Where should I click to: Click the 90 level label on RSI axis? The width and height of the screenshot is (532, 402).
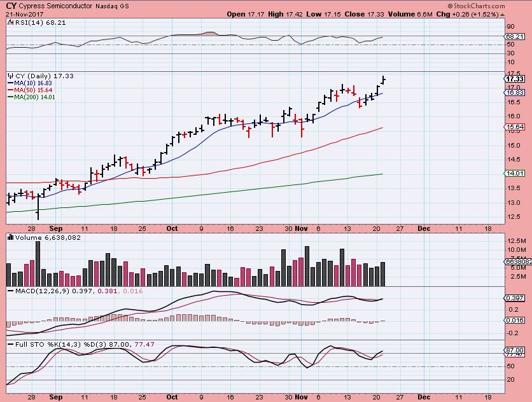(x=510, y=27)
